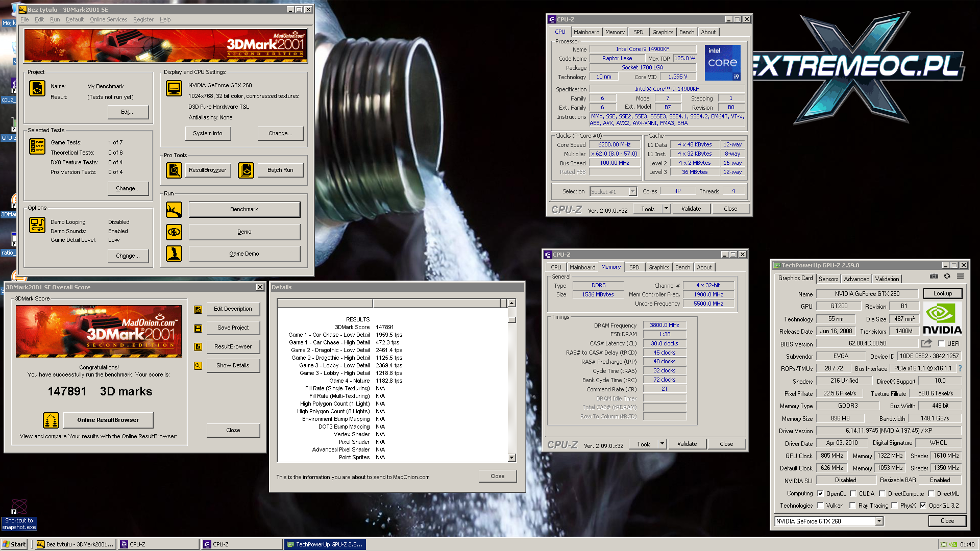Open the GPU selection dropdown in GPU-Z

coord(879,521)
